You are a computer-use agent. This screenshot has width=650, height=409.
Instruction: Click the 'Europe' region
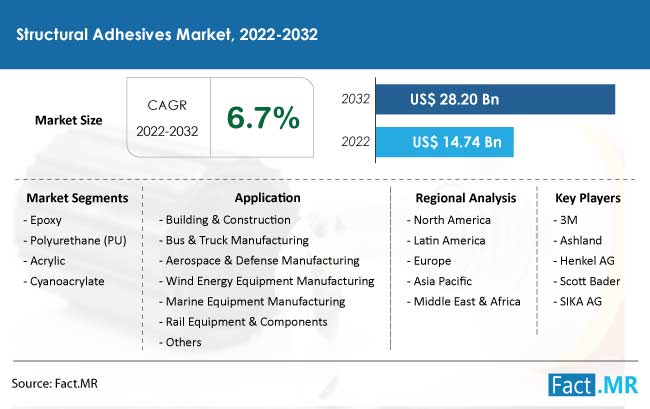click(x=432, y=261)
